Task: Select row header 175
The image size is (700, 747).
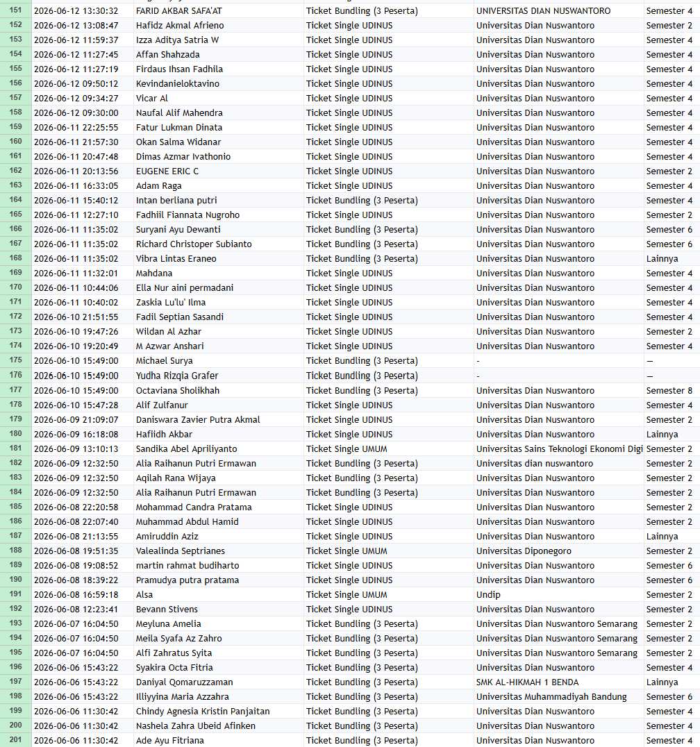Action: [16, 360]
